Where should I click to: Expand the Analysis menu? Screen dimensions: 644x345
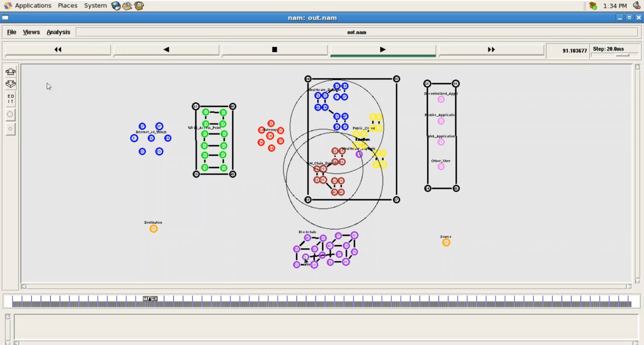coord(58,32)
